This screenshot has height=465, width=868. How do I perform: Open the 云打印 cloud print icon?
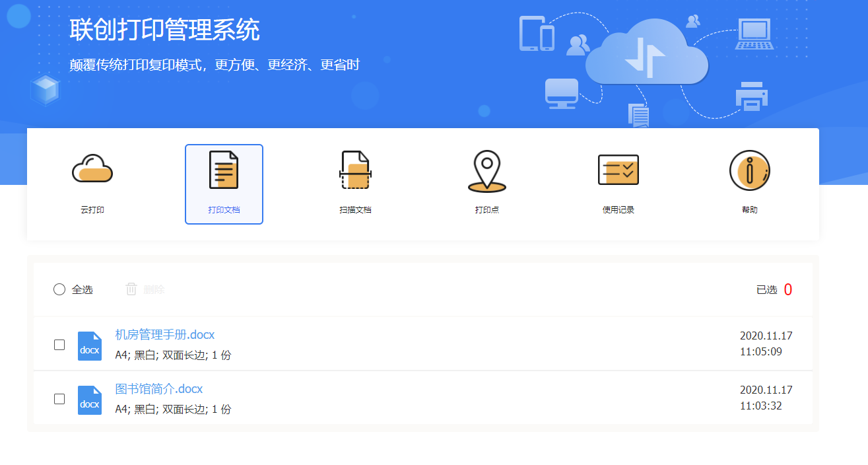(92, 169)
